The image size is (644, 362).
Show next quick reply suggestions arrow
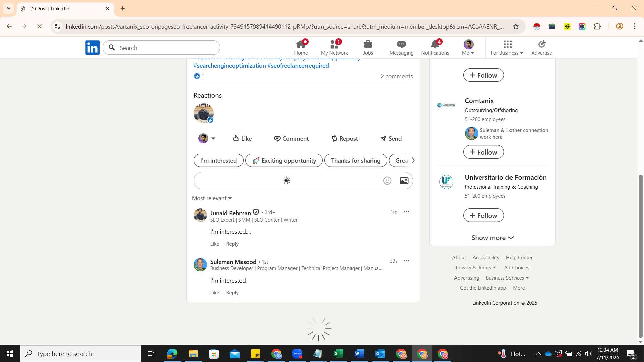[413, 160]
